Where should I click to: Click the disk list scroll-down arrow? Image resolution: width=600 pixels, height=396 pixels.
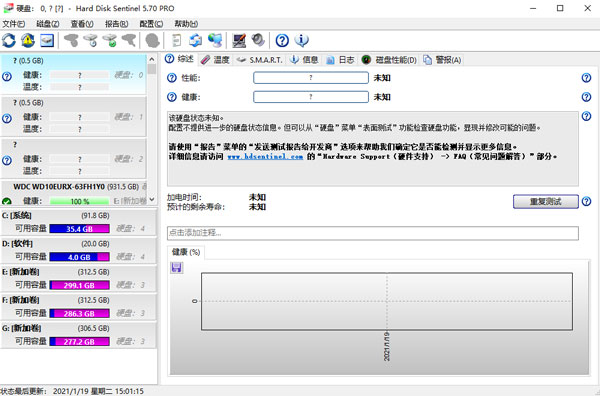click(152, 199)
